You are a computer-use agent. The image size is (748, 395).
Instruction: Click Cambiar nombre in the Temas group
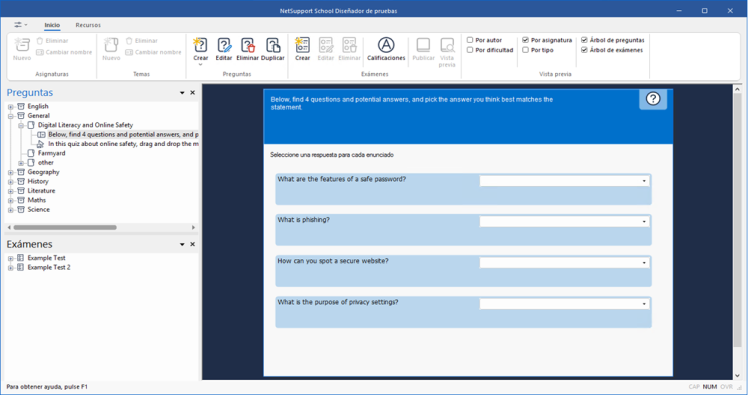tap(153, 52)
